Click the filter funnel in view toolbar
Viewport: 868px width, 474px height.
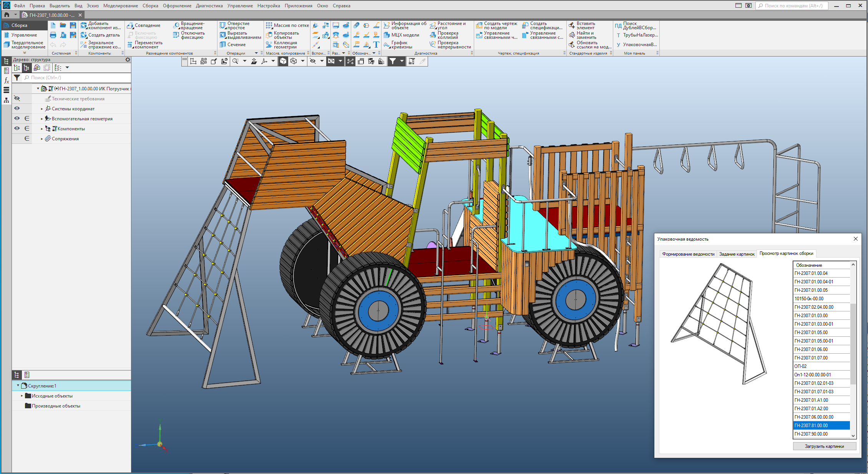tap(392, 61)
